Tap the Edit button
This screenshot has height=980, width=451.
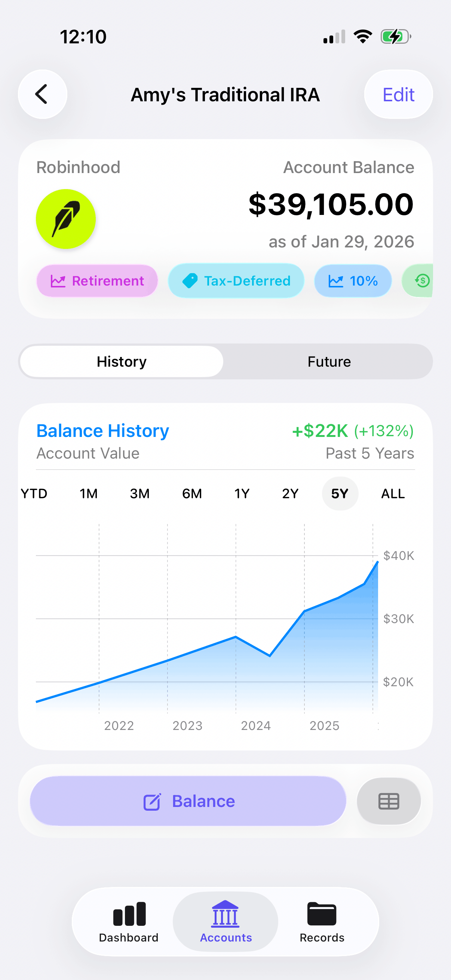(x=398, y=94)
